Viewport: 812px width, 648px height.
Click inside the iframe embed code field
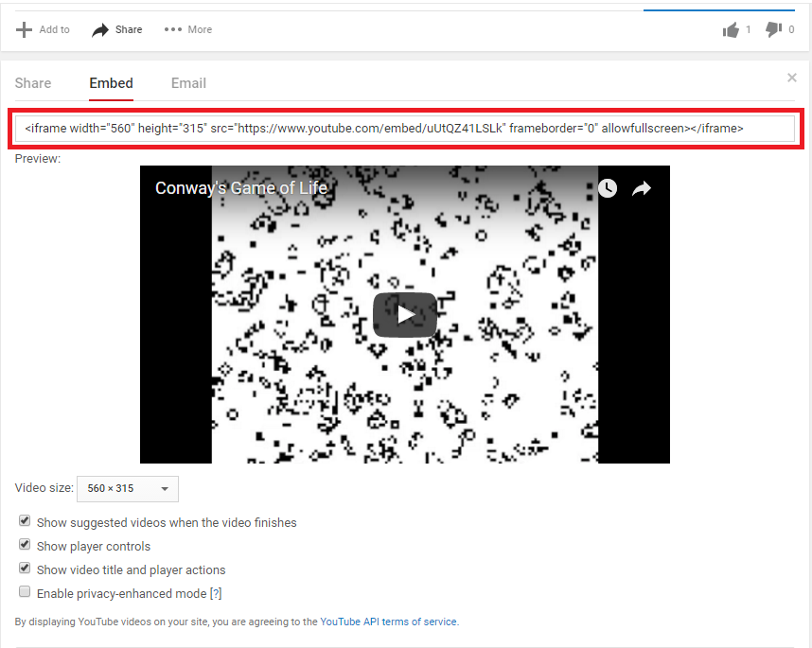coord(405,128)
